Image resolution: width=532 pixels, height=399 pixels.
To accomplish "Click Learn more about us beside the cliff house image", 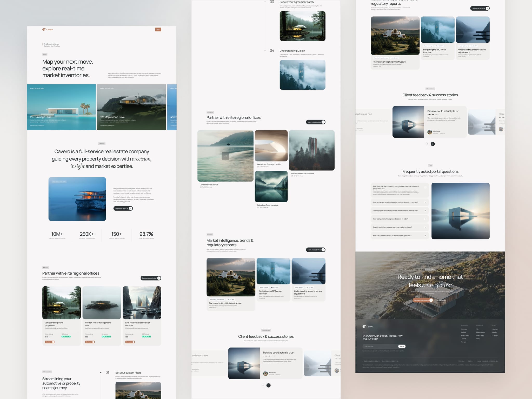I will point(123,208).
